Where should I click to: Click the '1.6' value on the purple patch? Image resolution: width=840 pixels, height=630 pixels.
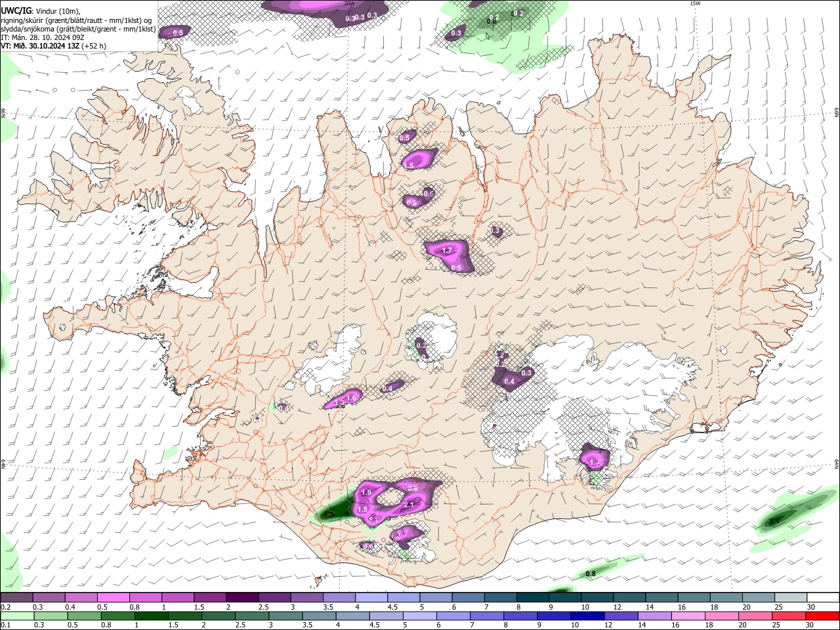tap(351, 398)
